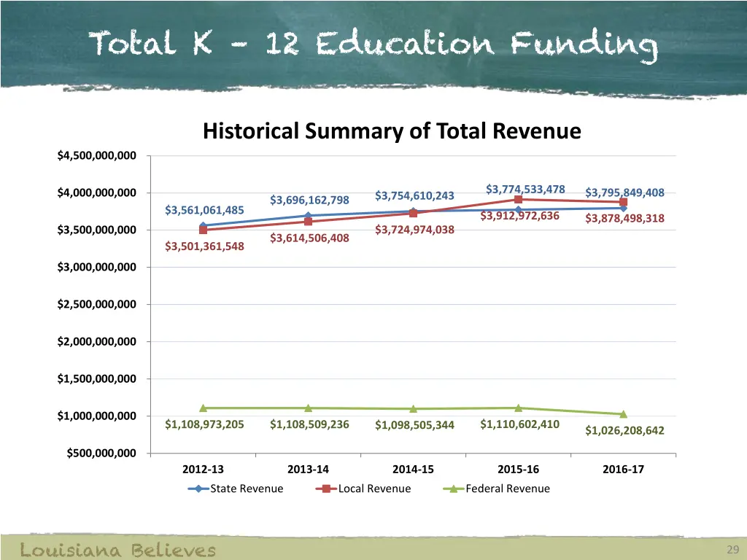Click the $3,500,000,000 y-axis label
The height and width of the screenshot is (560, 747).
(97, 230)
